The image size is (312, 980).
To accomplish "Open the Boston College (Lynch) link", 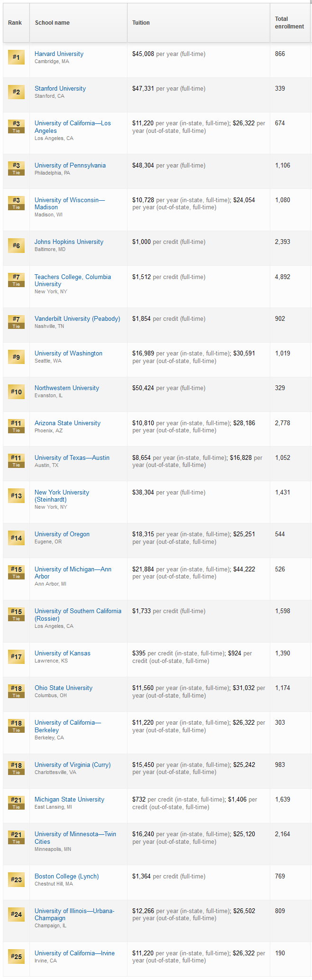I will coord(67,877).
